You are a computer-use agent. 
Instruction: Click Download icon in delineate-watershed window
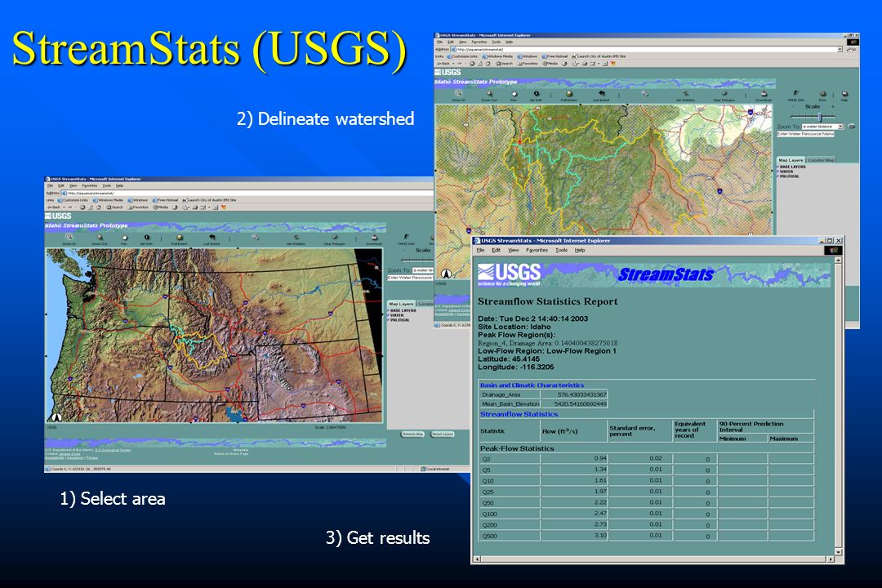pyautogui.click(x=764, y=95)
